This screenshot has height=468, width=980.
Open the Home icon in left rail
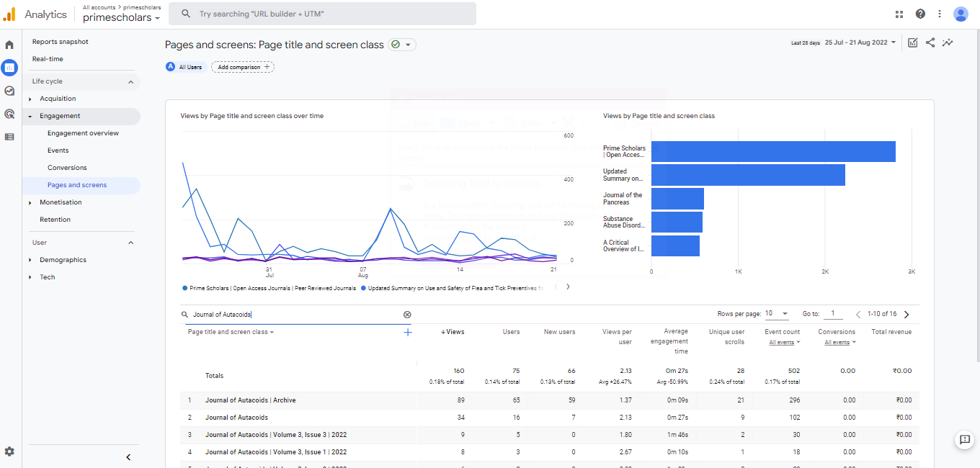click(x=9, y=45)
